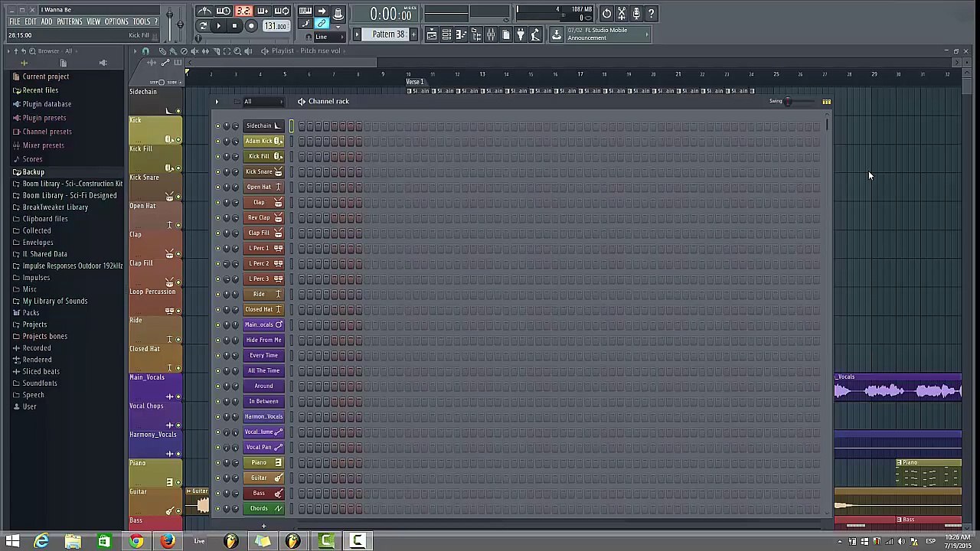Click the playlist speaker icon next to title
980x551 pixels.
tap(265, 51)
